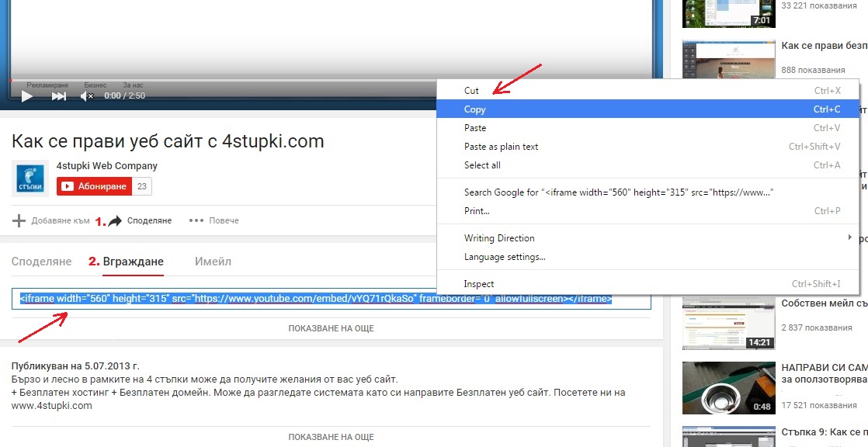
Task: Switch to the Споделяне tab
Action: tap(41, 261)
